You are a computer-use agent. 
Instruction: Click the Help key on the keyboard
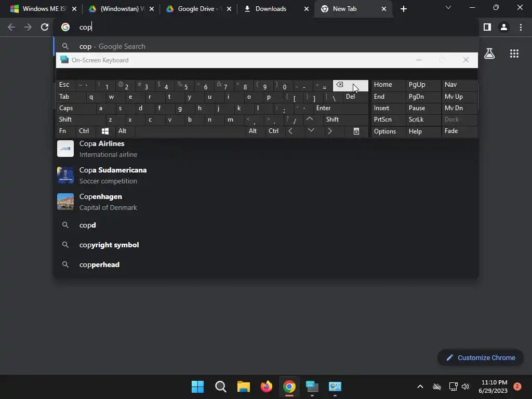(423, 131)
